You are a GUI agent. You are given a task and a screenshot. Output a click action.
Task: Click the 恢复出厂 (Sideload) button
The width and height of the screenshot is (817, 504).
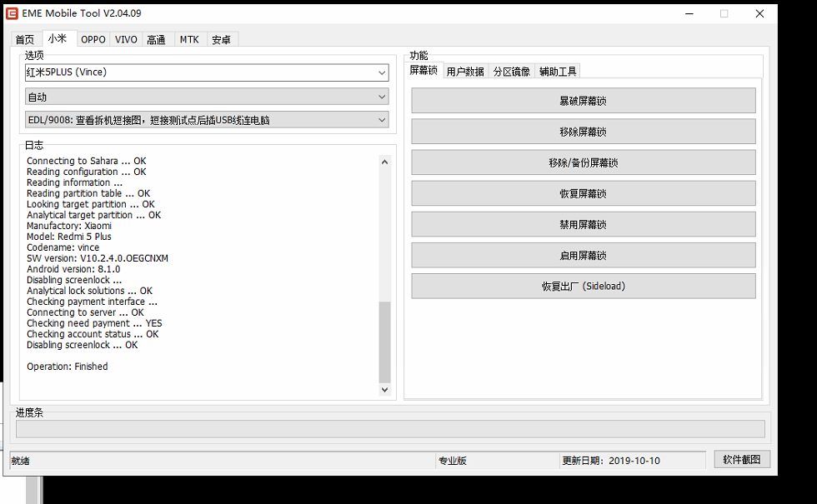(584, 287)
